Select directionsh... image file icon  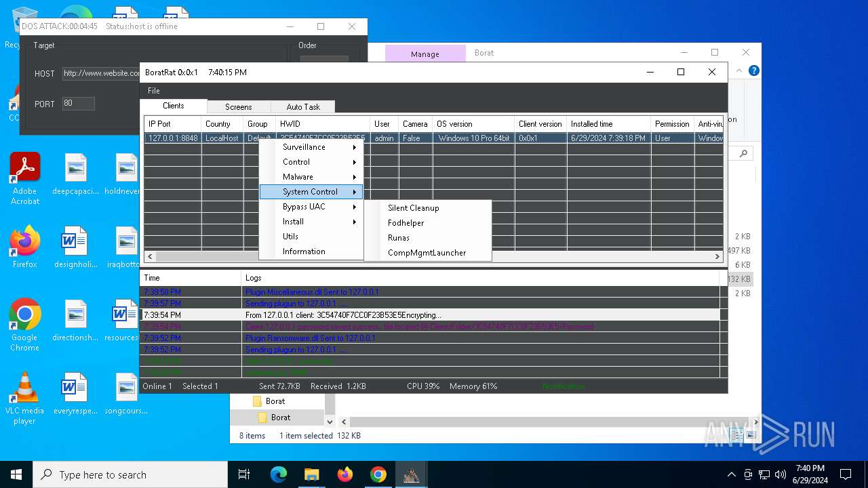click(76, 321)
